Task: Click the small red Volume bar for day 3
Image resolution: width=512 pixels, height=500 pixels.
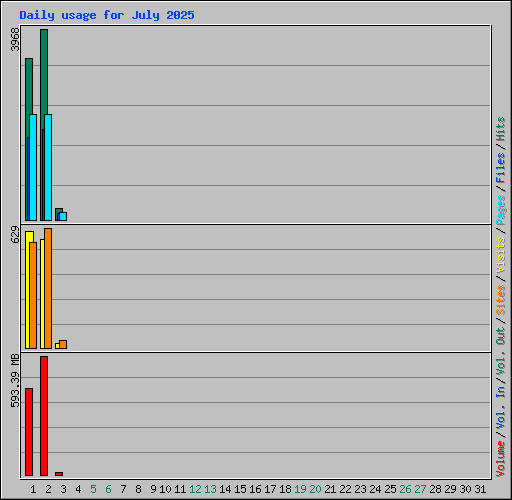Action: click(x=59, y=474)
